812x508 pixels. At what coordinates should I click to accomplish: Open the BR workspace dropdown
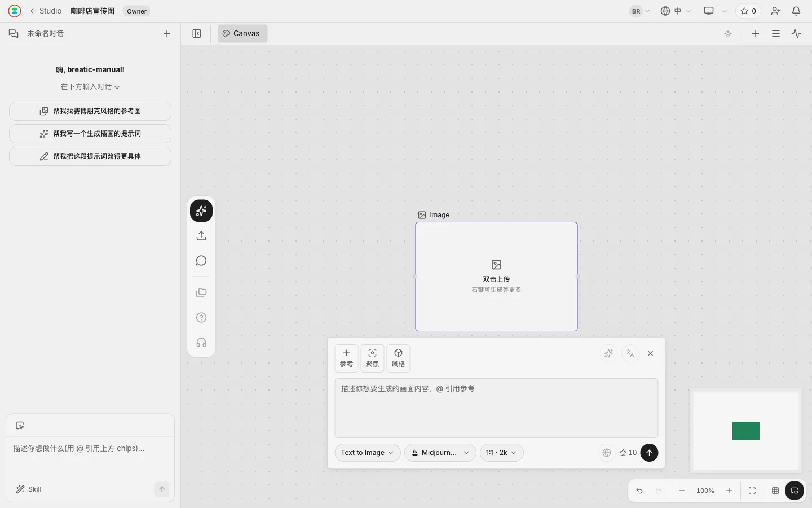coord(640,11)
